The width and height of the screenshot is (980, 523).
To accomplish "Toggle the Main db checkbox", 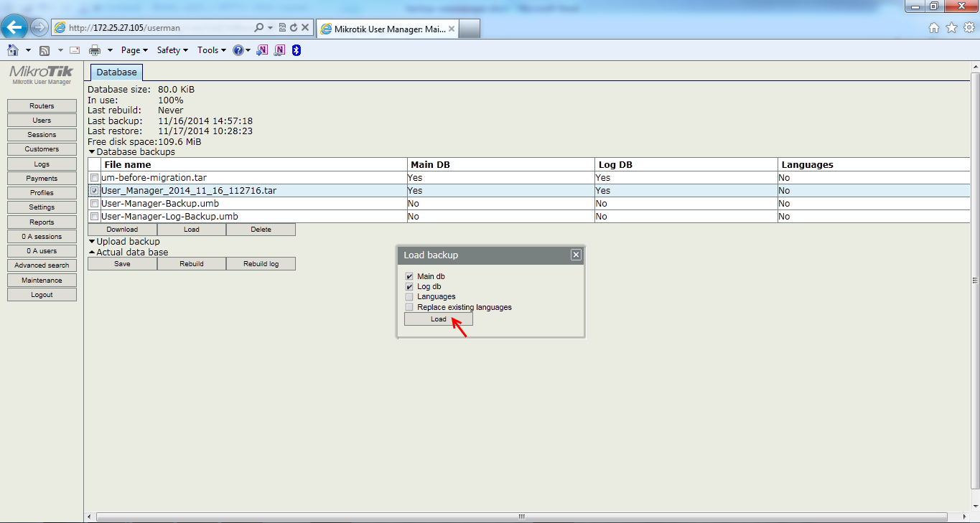I will click(x=409, y=276).
